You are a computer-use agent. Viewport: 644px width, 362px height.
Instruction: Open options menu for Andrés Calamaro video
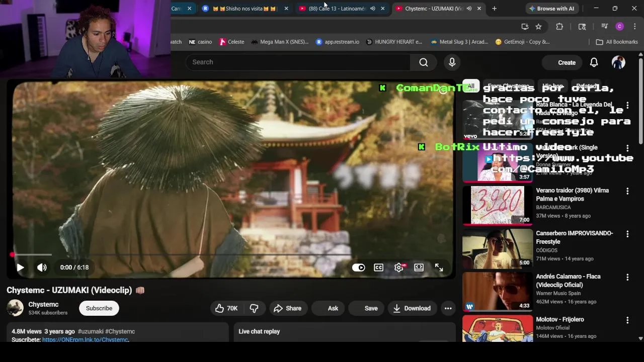627,277
